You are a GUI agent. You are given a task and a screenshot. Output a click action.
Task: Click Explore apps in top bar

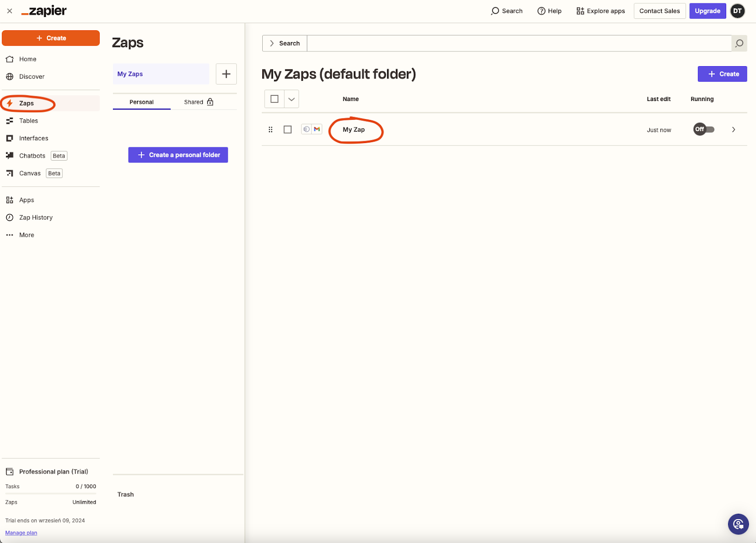point(601,11)
